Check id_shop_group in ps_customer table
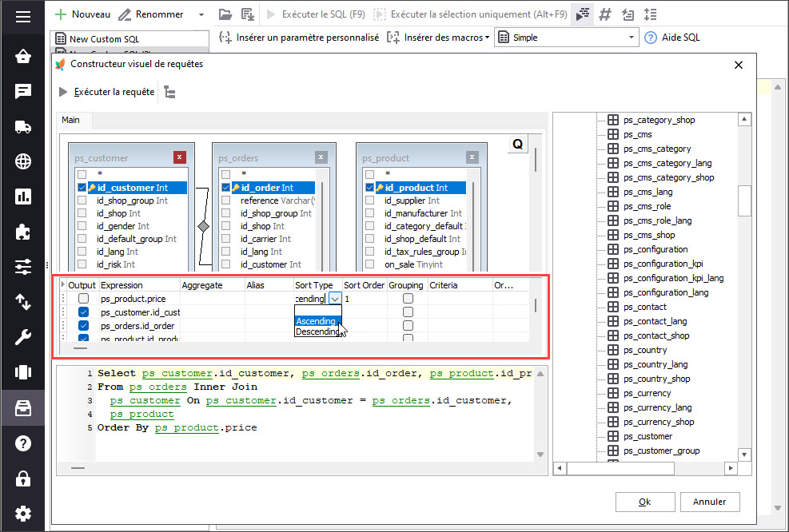 click(82, 200)
